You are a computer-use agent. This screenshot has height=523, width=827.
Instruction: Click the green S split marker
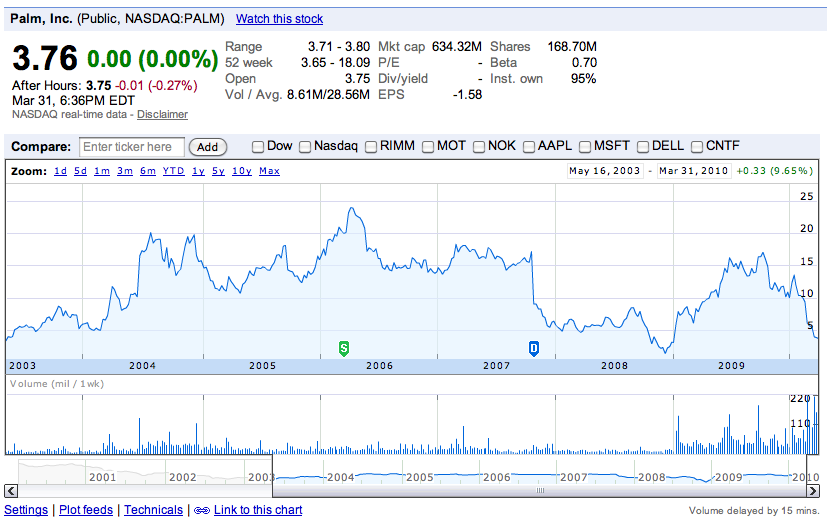pos(343,348)
